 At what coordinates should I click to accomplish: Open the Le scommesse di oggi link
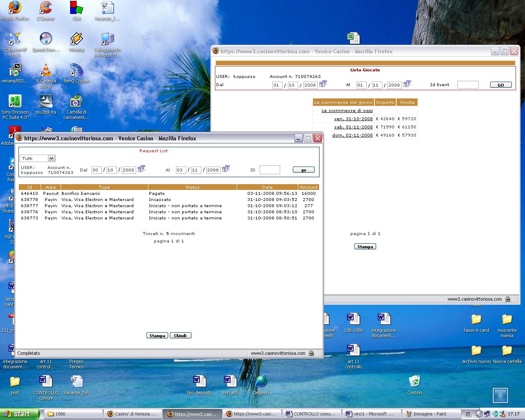coord(347,110)
